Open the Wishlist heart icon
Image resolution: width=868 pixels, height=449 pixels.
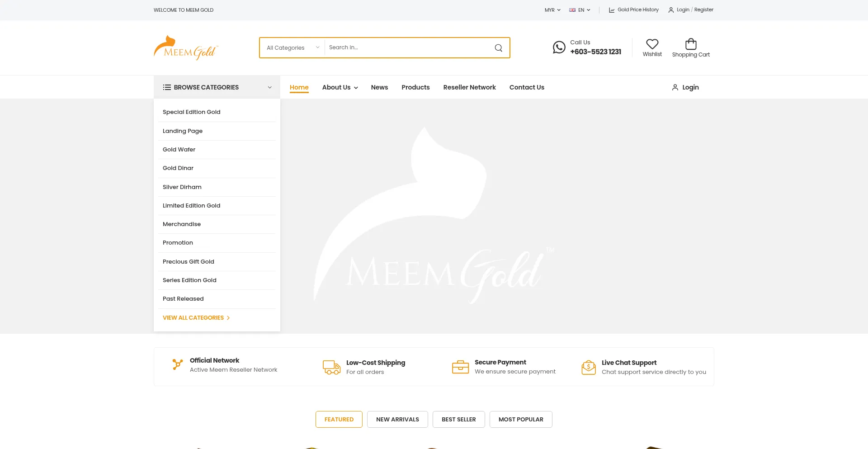click(652, 44)
